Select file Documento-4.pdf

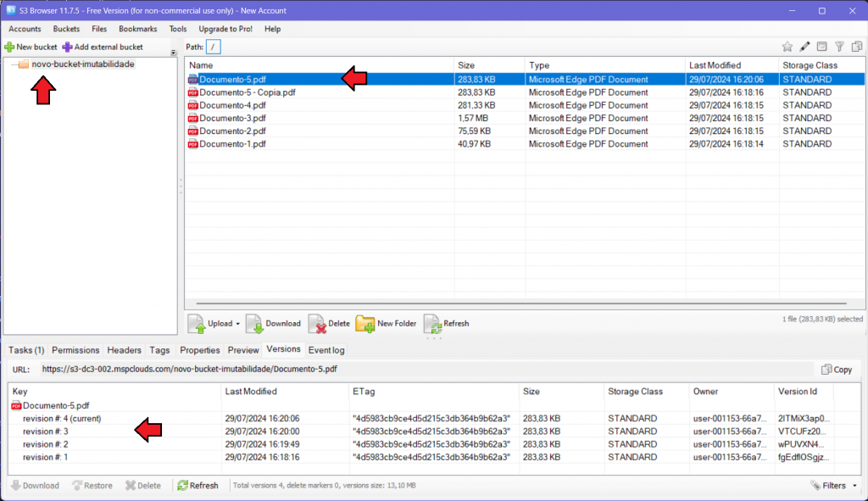click(x=525, y=105)
